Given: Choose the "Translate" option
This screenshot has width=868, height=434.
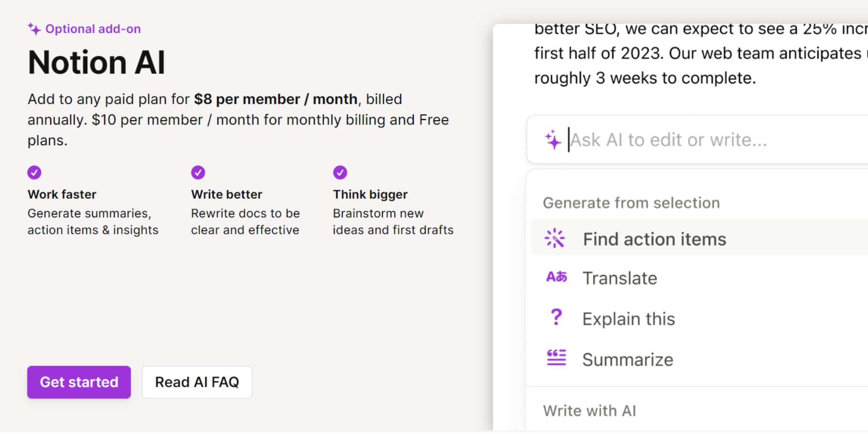Looking at the screenshot, I should [620, 278].
